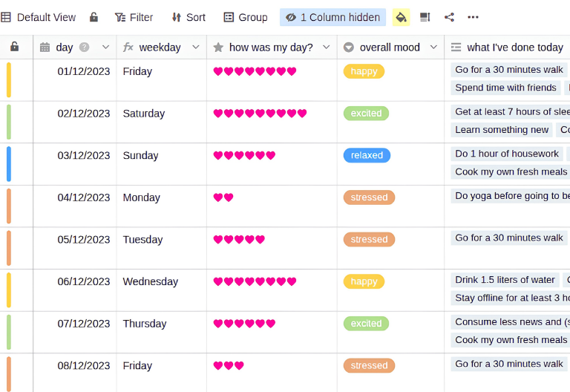Select the date cell 06/12/2023
Screen dimensions: 570x392
pos(75,290)
